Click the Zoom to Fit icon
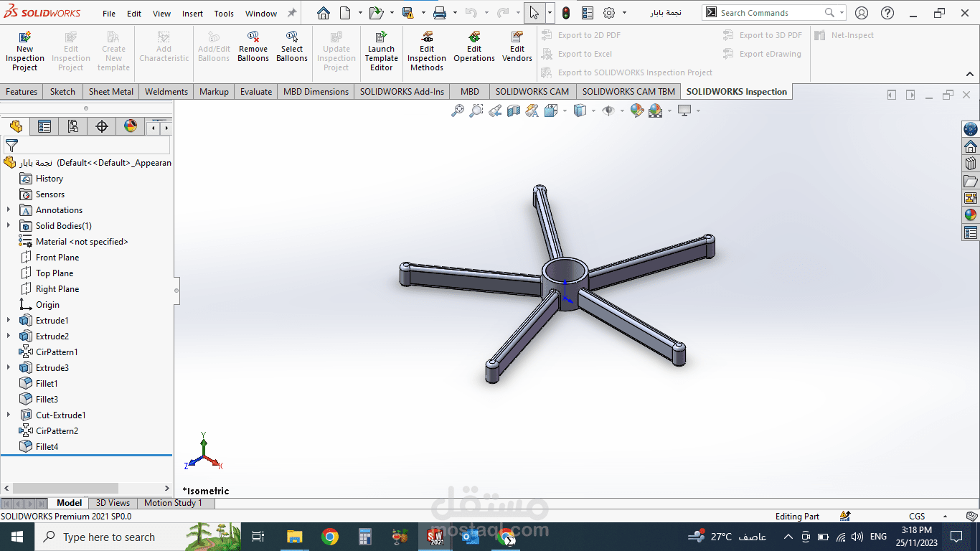980x551 pixels. (457, 110)
